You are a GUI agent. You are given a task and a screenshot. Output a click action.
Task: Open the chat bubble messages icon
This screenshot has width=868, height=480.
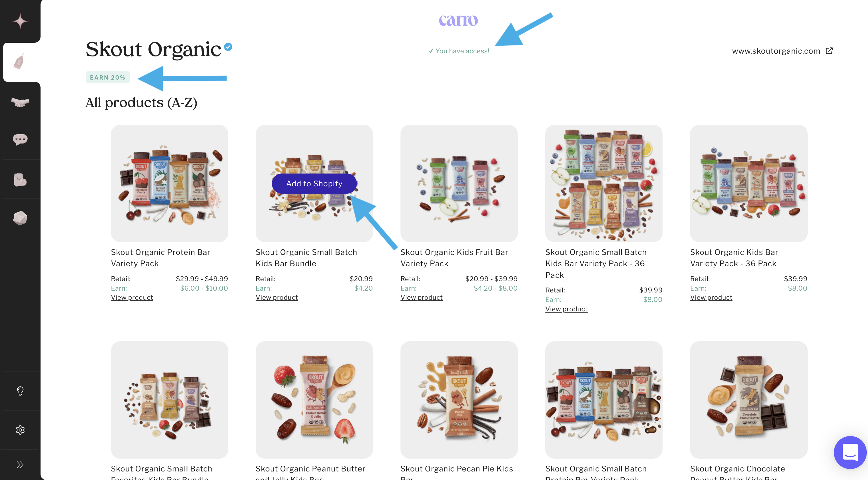pyautogui.click(x=20, y=139)
